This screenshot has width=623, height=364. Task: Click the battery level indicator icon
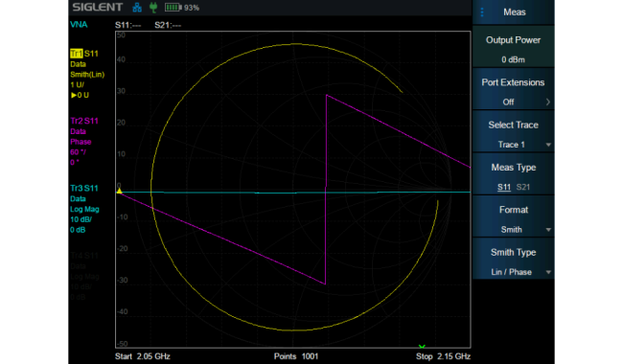[173, 7]
